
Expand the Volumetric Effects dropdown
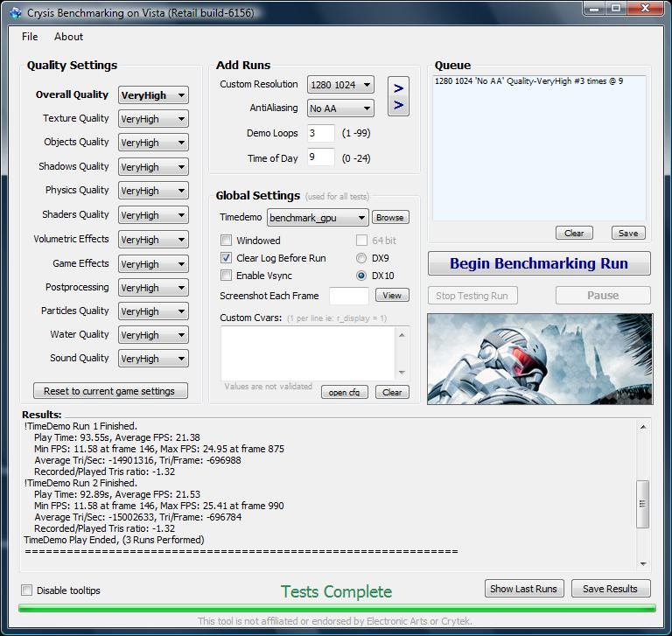point(153,239)
